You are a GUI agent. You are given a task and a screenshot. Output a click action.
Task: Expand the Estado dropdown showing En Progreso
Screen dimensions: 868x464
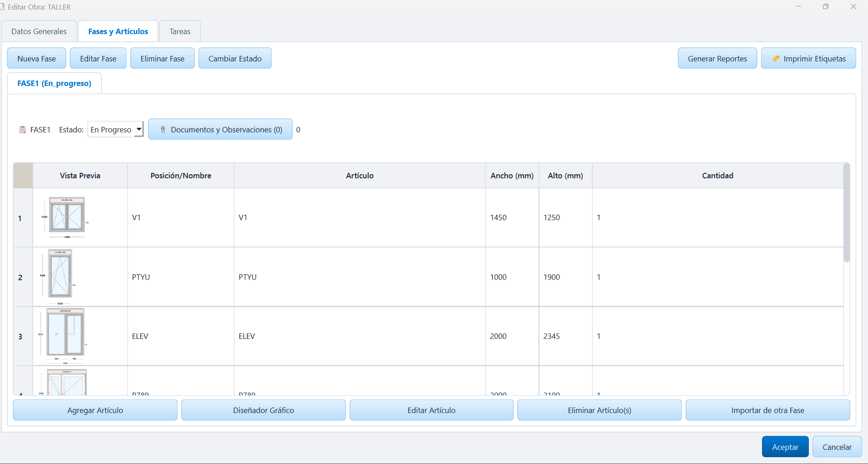point(139,129)
